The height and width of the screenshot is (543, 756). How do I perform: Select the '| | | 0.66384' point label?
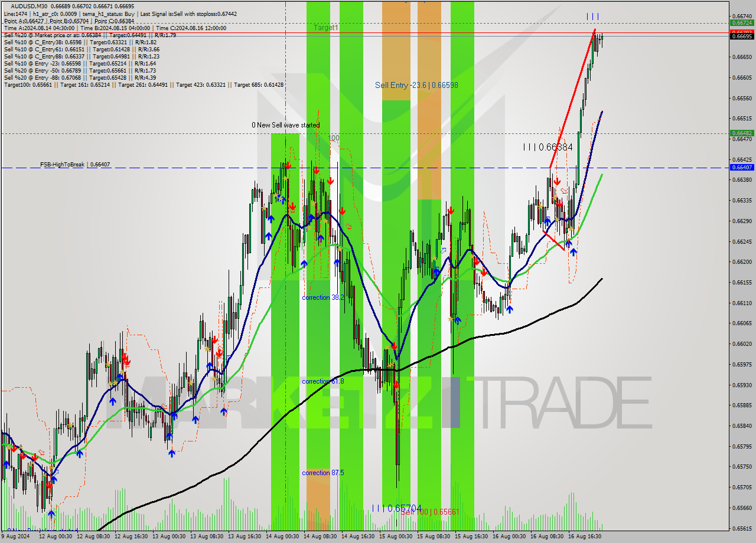point(548,147)
